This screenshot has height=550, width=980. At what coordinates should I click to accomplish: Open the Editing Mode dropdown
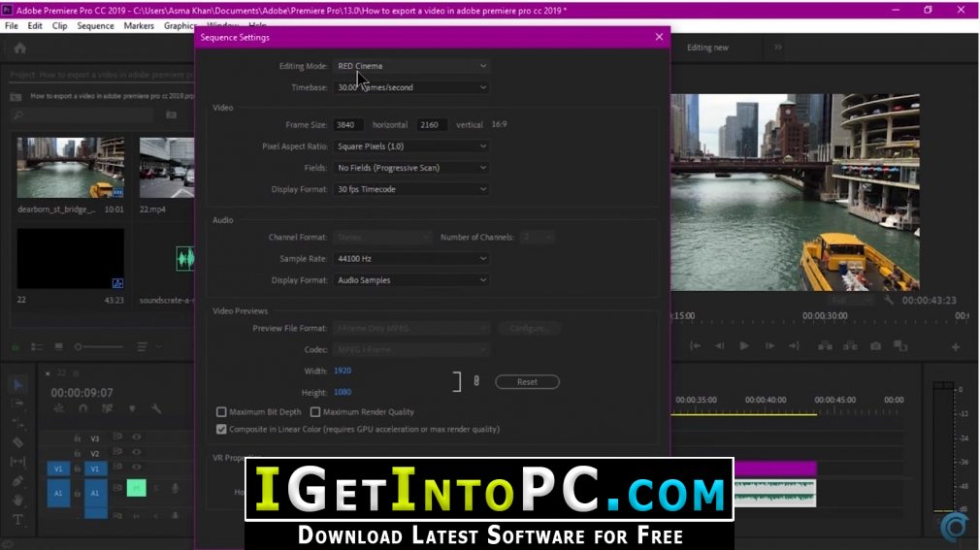pos(411,66)
